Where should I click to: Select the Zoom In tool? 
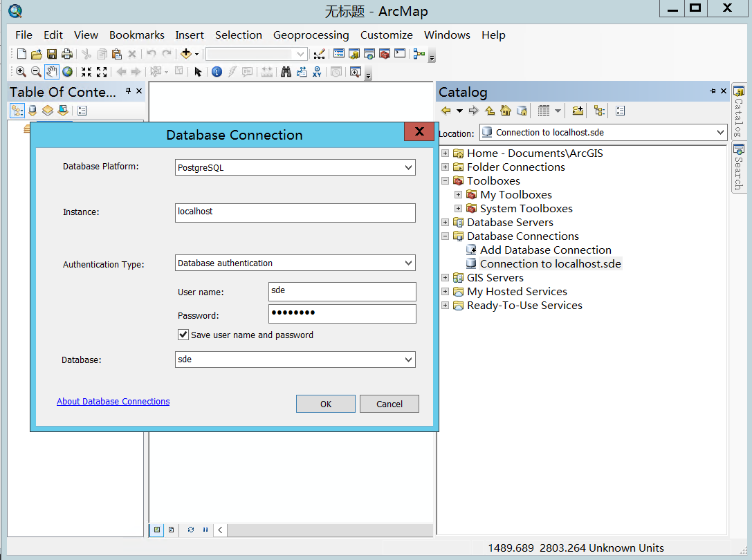21,72
